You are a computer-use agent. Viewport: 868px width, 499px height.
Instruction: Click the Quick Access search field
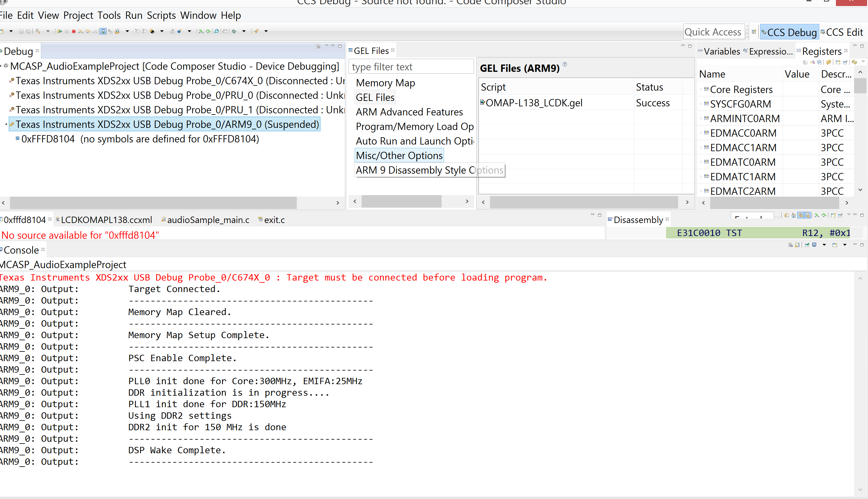click(714, 32)
